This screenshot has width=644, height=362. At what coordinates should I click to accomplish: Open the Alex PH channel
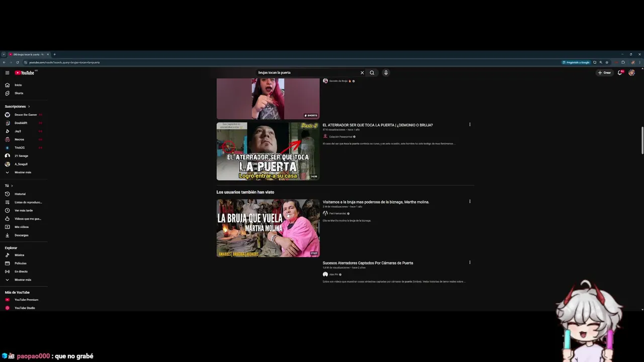(334, 275)
